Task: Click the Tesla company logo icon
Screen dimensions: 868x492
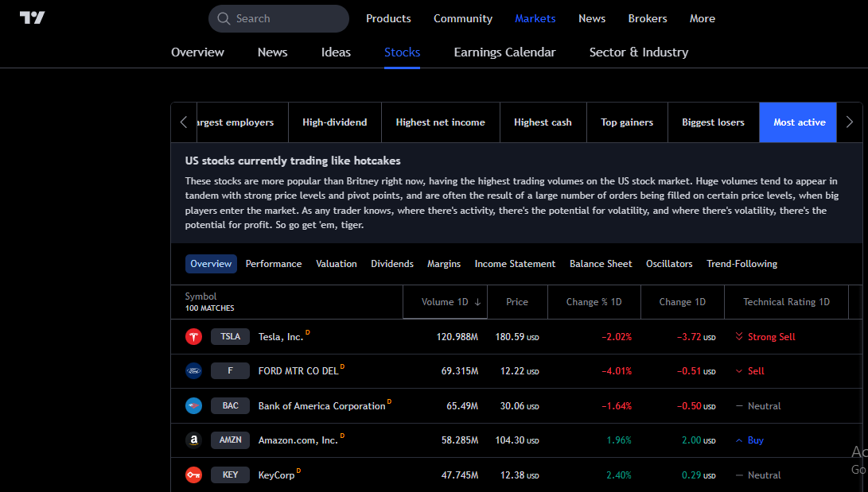Action: point(193,337)
